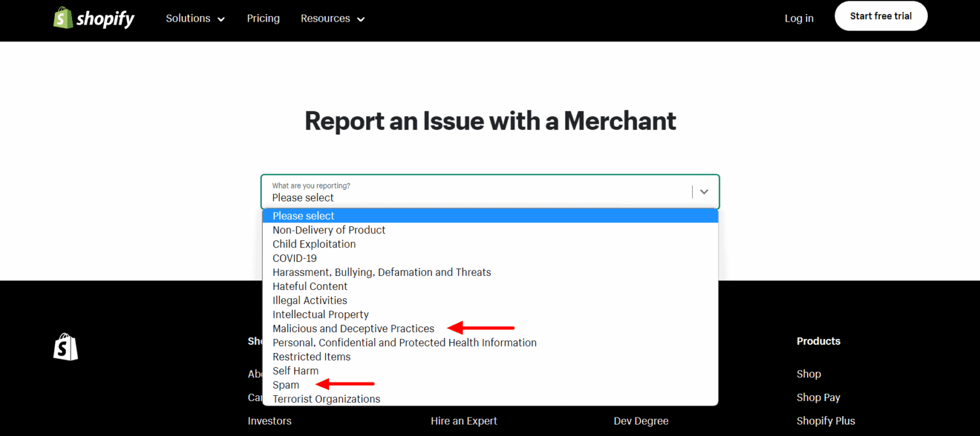
Task: Open the 'What are you reporting?' select chevron
Action: coord(704,191)
